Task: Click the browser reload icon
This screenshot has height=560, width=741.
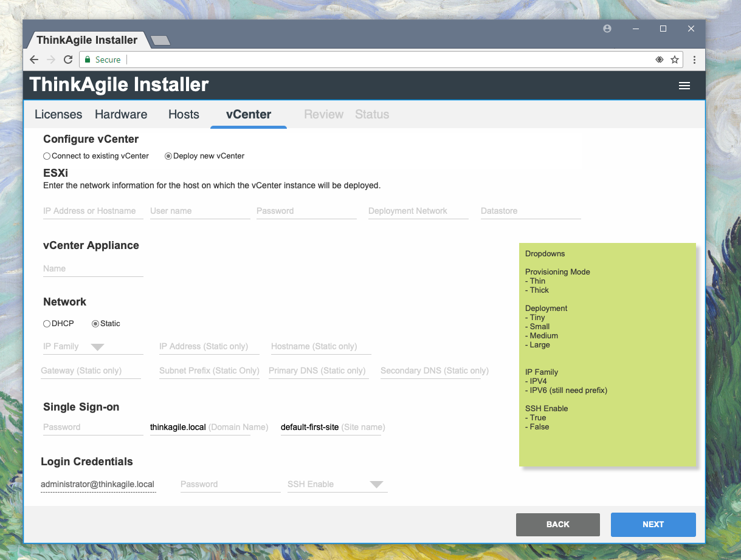Action: (68, 60)
